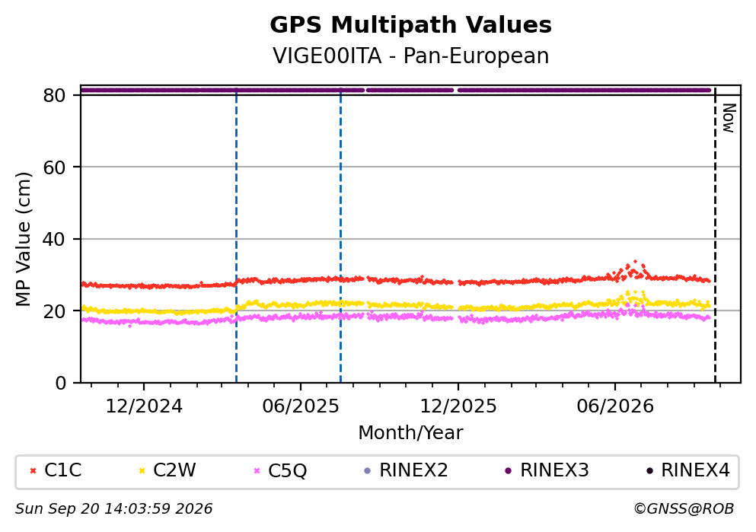Click the pink C5Q legend marker

[257, 471]
